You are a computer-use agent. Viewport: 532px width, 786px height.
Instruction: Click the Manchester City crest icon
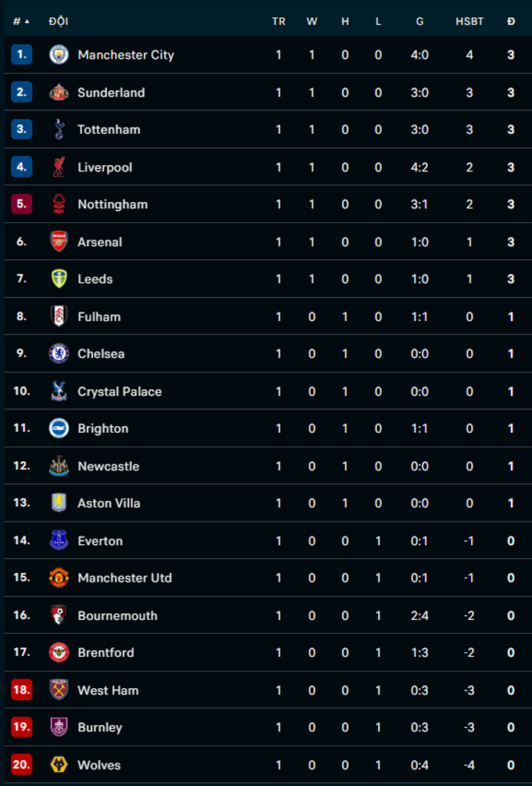click(x=59, y=55)
